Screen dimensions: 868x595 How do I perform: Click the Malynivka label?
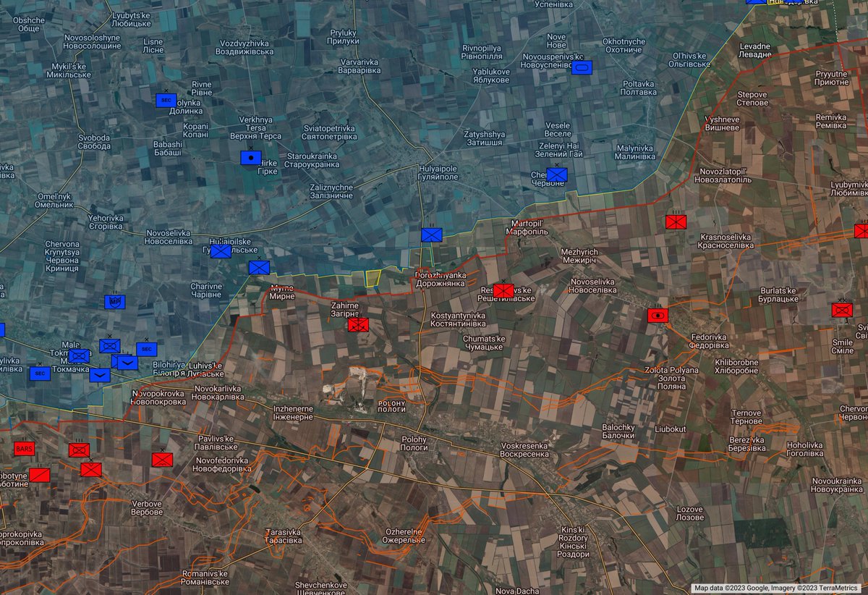[634, 152]
